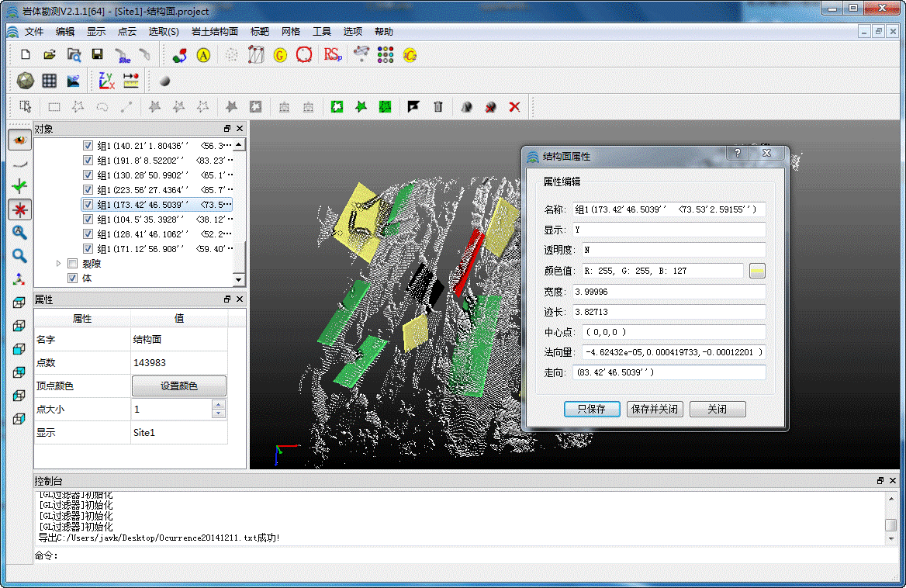Click the 设置颜色 button
Viewport: 906px width, 588px height.
click(178, 386)
